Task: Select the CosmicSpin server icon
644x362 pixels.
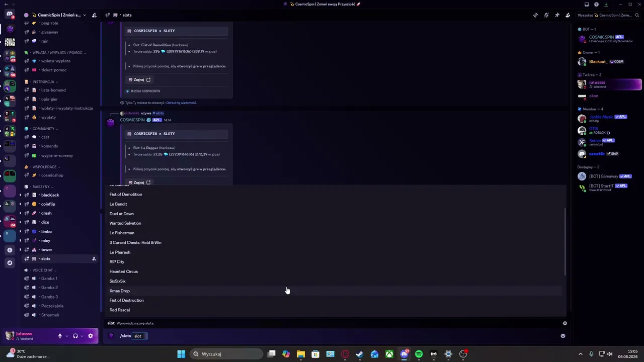Action: [x=10, y=29]
